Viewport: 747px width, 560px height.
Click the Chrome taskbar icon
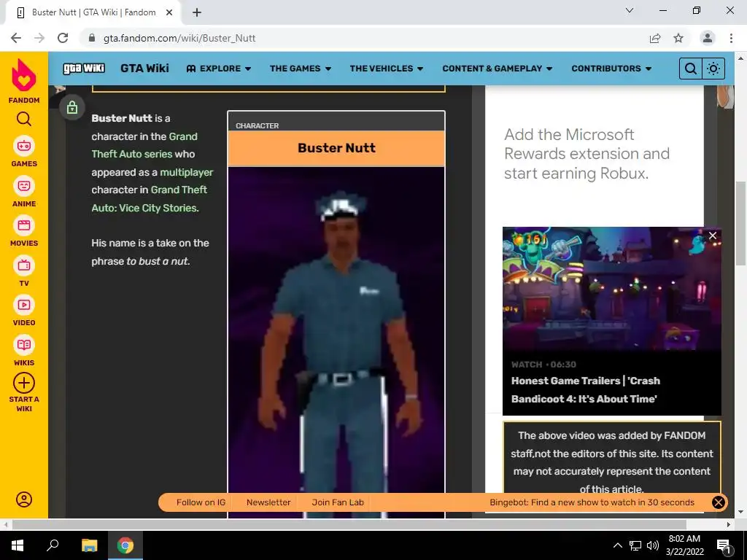[x=125, y=545]
